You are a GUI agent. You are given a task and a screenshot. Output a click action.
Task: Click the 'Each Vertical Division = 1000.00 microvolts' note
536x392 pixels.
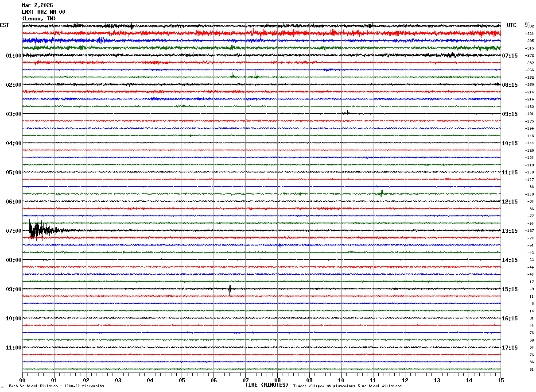(57, 386)
